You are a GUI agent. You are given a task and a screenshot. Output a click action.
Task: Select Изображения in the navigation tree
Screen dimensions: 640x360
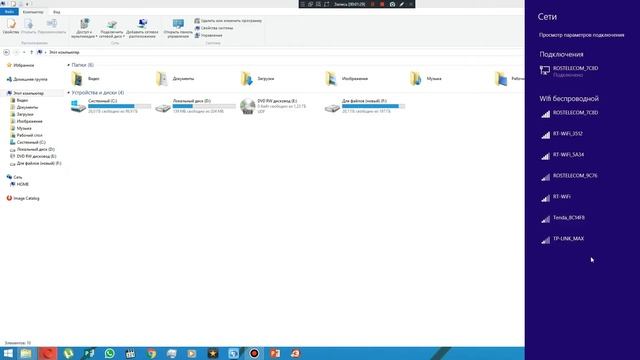26,121
